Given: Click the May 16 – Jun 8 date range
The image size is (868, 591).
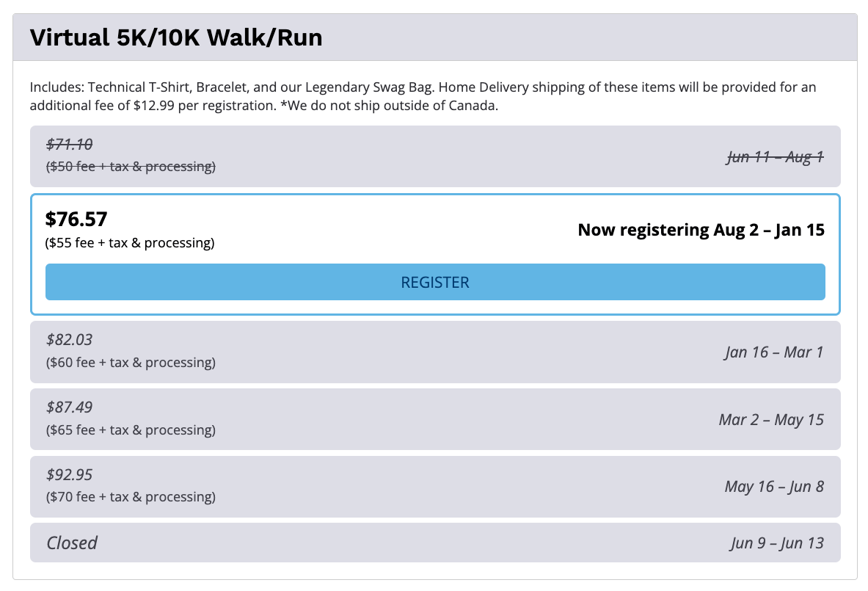Looking at the screenshot, I should (x=774, y=487).
